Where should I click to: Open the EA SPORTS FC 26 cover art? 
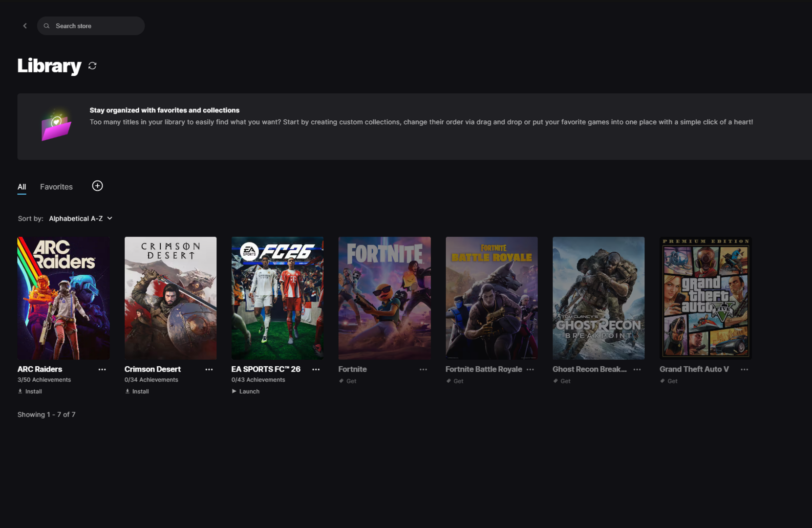278,298
